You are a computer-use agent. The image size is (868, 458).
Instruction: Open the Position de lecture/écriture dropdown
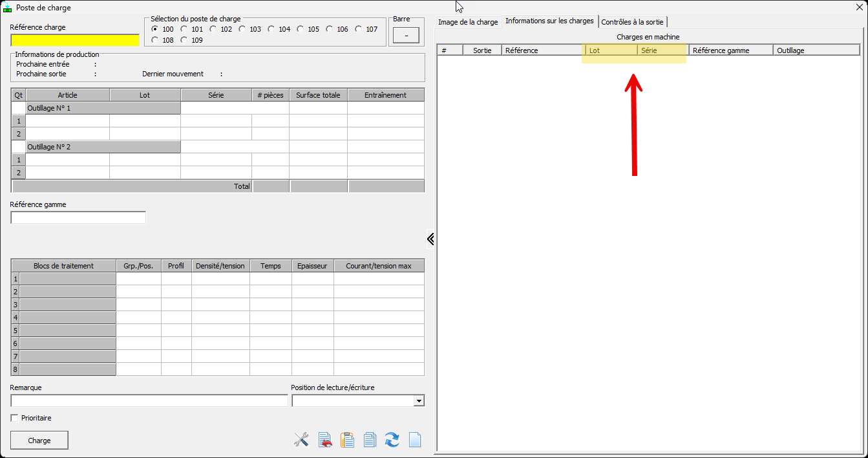tap(419, 401)
